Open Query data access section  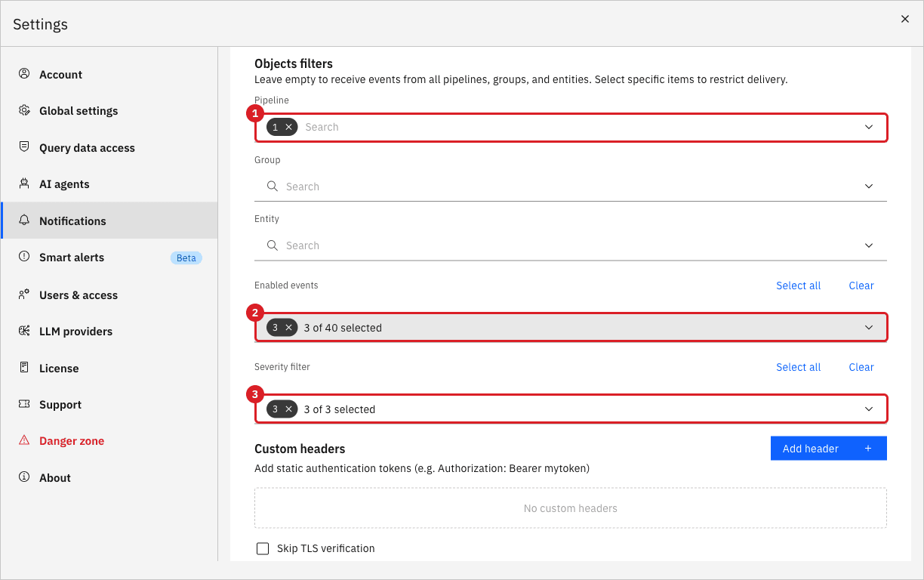109,147
